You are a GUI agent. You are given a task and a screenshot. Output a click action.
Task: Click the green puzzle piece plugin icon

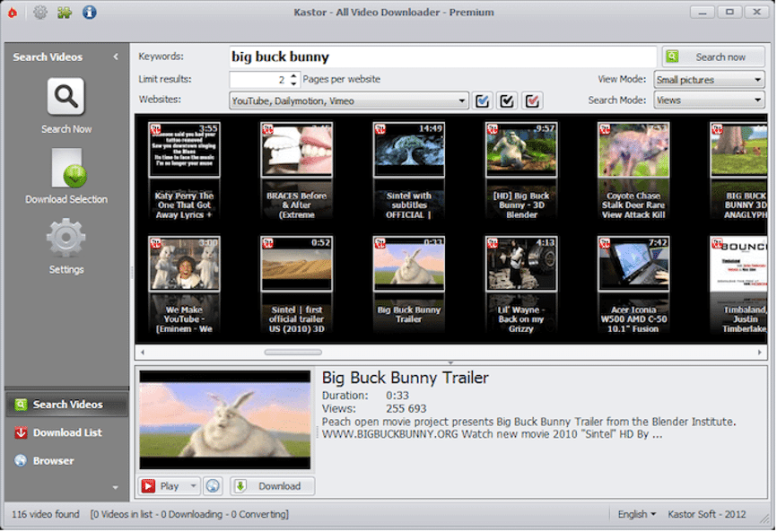click(x=65, y=12)
